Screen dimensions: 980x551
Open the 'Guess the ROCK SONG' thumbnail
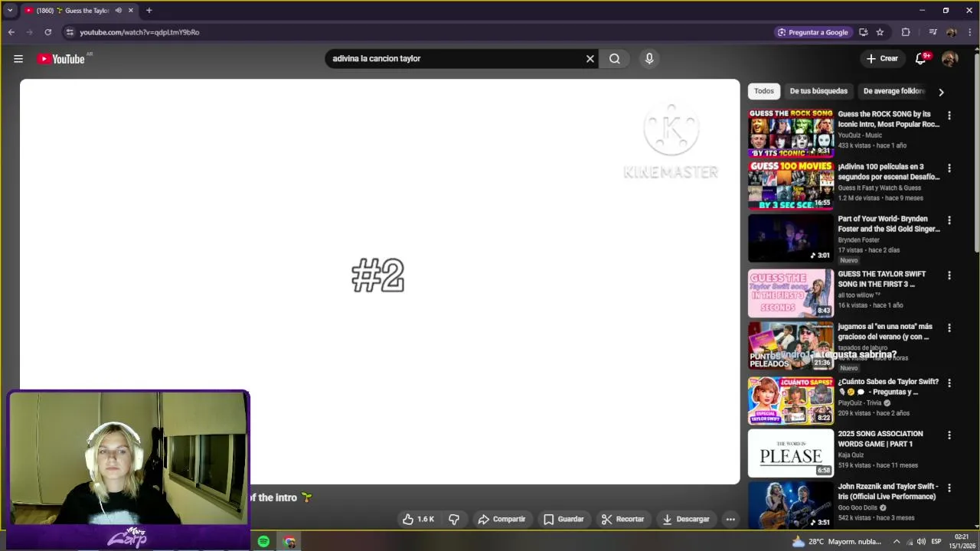(x=791, y=133)
